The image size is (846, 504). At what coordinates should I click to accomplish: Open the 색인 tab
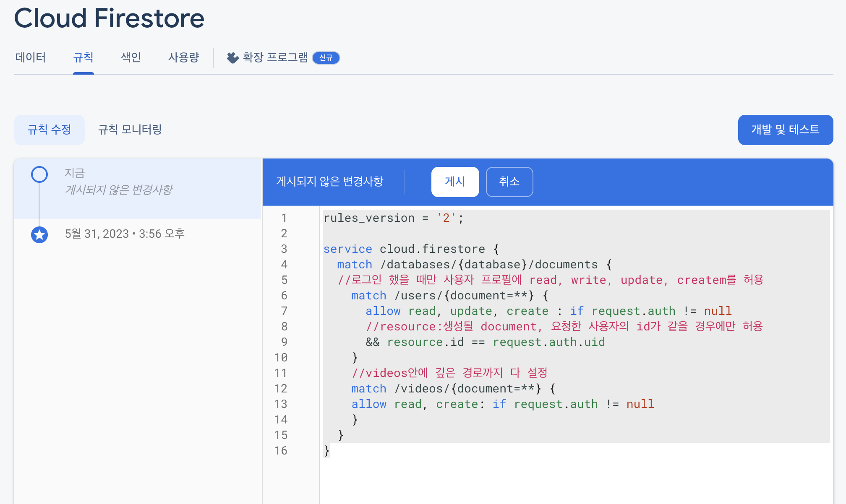[131, 57]
